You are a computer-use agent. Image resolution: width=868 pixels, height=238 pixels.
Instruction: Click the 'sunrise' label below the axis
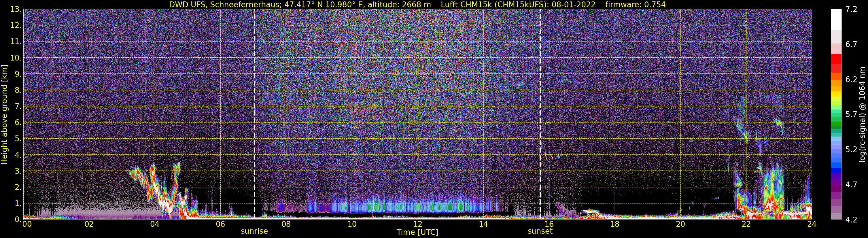[x=254, y=231]
